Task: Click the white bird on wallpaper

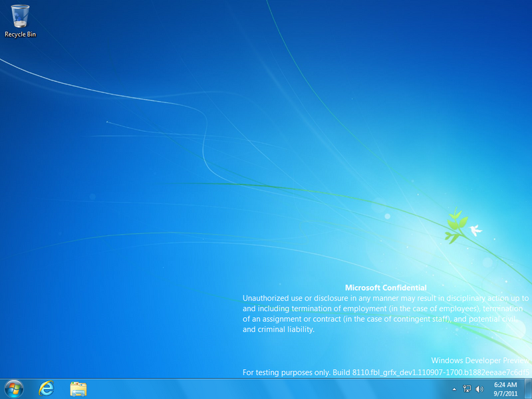Action: tap(476, 230)
